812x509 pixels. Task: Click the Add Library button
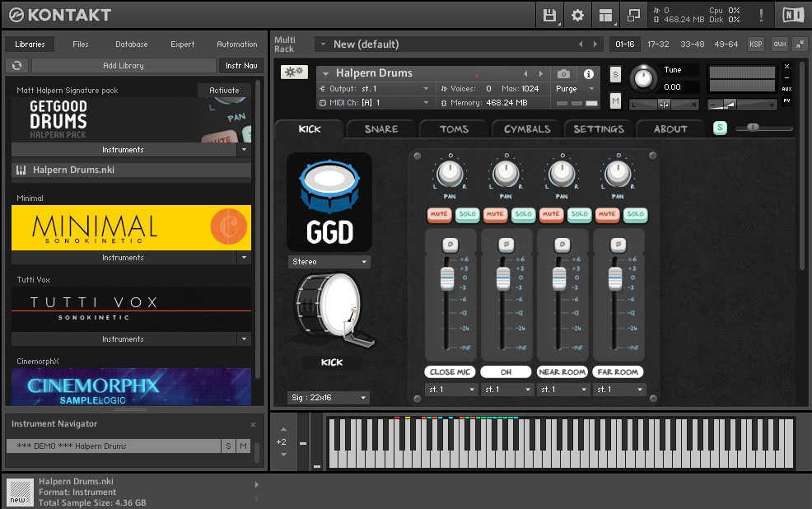[124, 65]
